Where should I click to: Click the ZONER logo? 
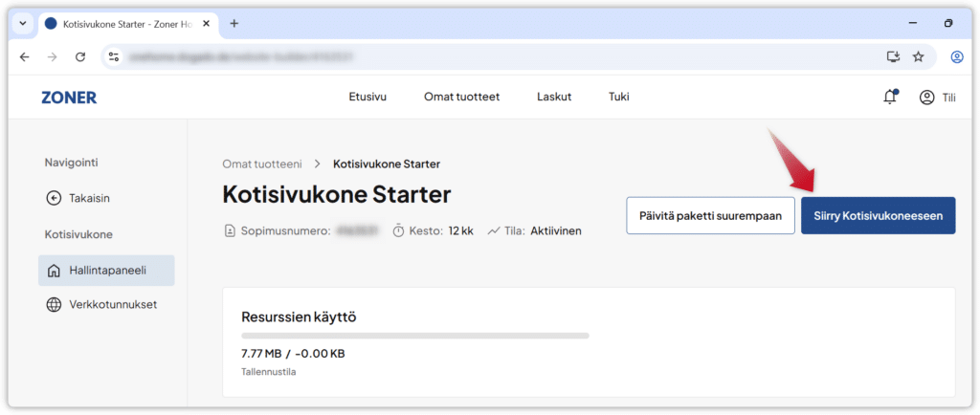click(x=69, y=97)
